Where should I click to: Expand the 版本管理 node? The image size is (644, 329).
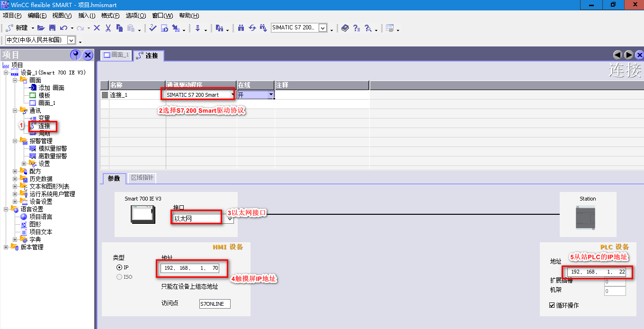(6, 247)
